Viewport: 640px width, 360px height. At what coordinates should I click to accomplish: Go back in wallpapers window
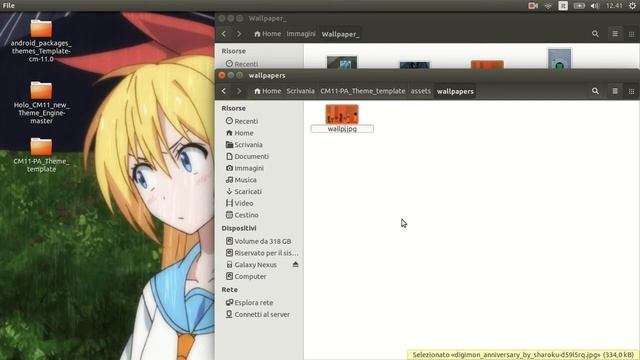click(224, 91)
